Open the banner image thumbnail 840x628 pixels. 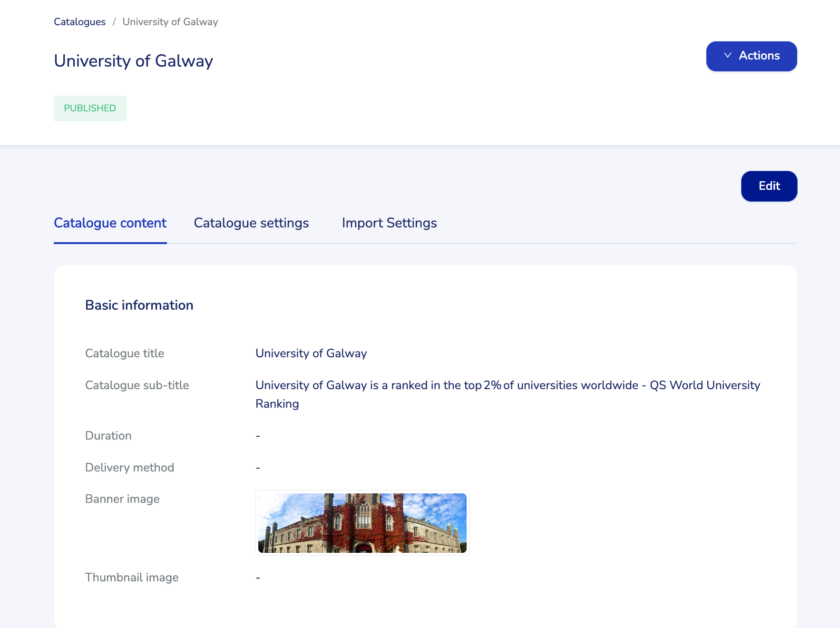tap(362, 523)
